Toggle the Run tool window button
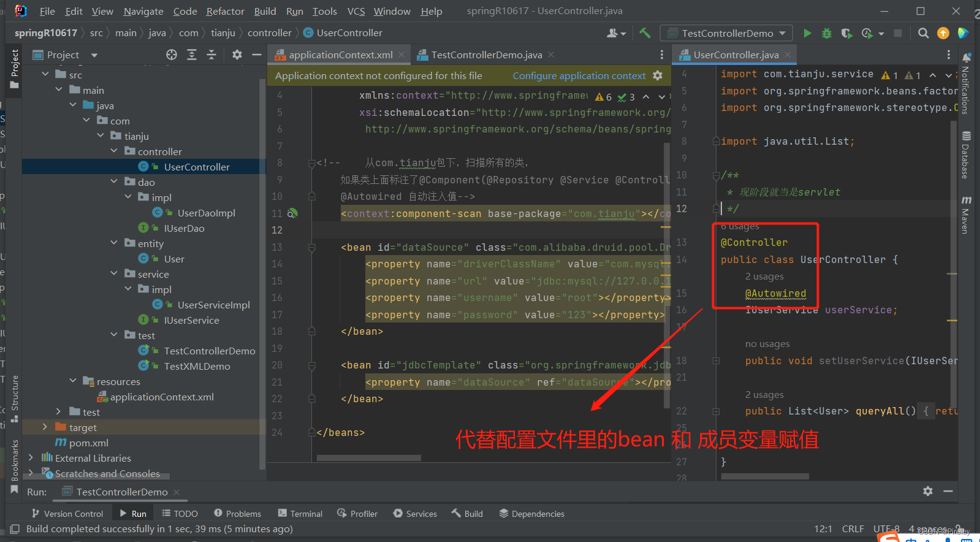This screenshot has width=980, height=542. coord(133,513)
